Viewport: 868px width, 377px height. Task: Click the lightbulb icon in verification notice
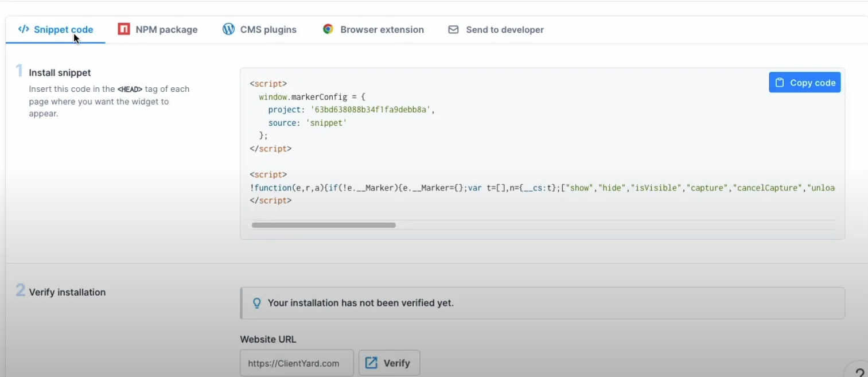(x=257, y=303)
